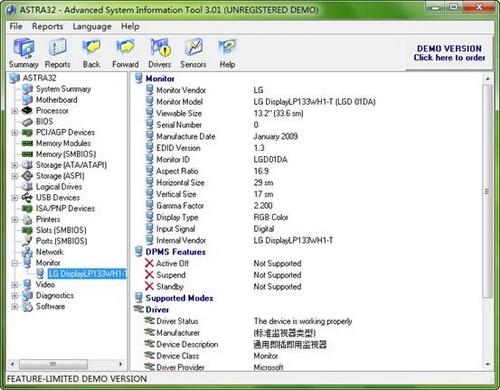Screen dimensions: 500x390
Task: Open the Sensors toolbar icon
Action: pos(193,53)
